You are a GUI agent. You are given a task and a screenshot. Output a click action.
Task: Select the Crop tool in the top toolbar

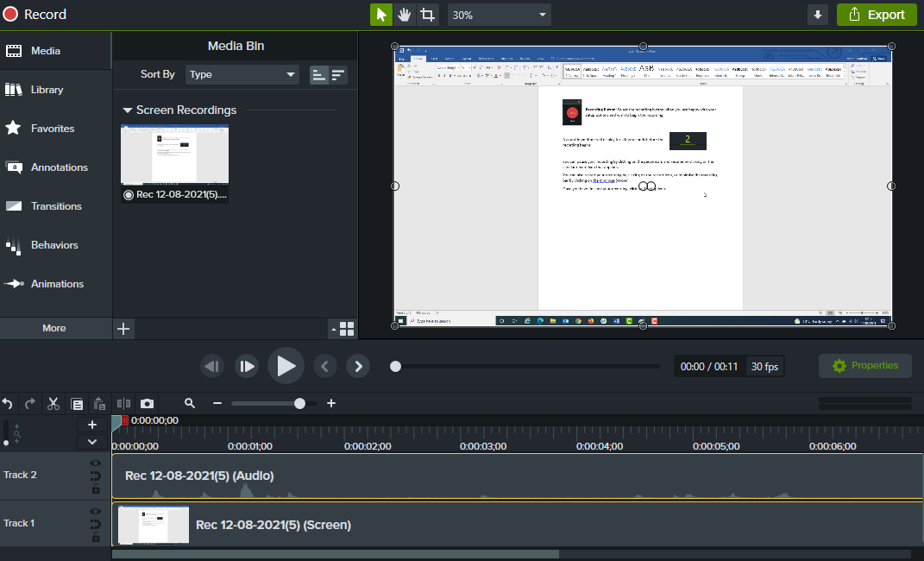click(427, 15)
